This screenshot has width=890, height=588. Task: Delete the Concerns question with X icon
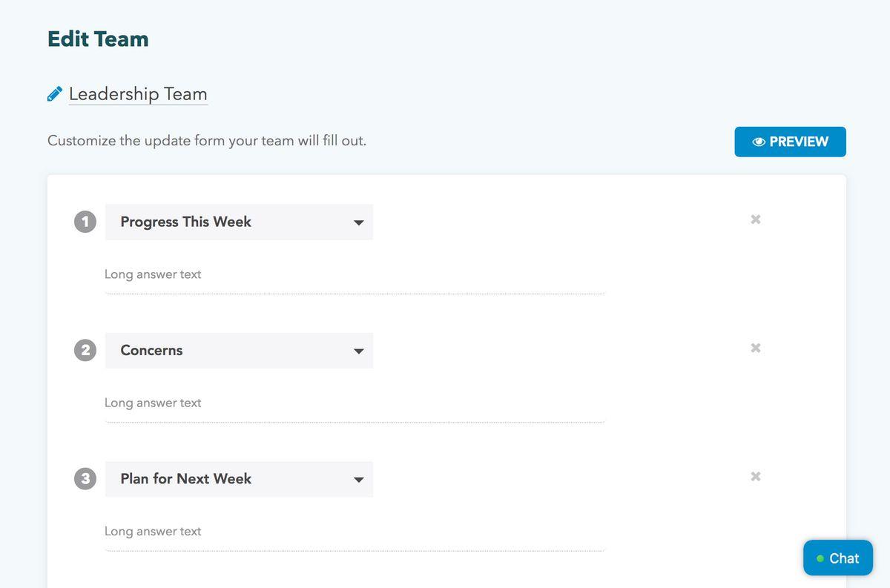pyautogui.click(x=755, y=348)
